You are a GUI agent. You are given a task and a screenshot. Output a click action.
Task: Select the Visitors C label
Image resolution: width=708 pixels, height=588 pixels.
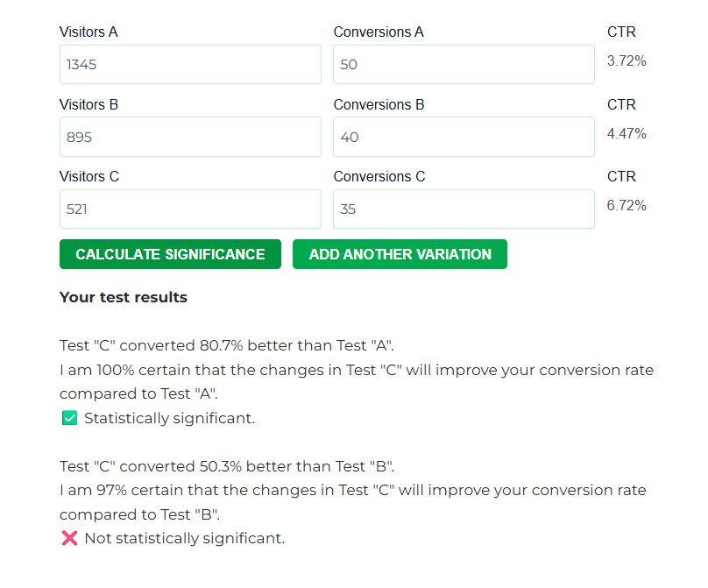pyautogui.click(x=89, y=177)
